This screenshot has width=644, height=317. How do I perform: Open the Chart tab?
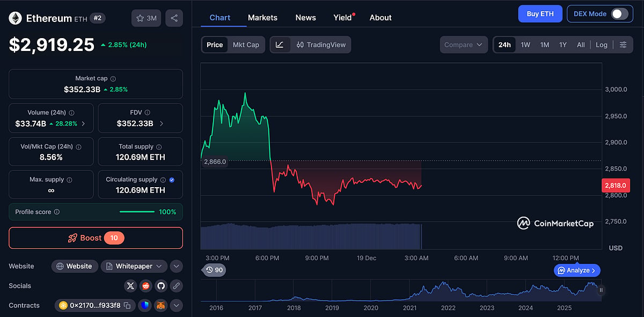point(220,17)
